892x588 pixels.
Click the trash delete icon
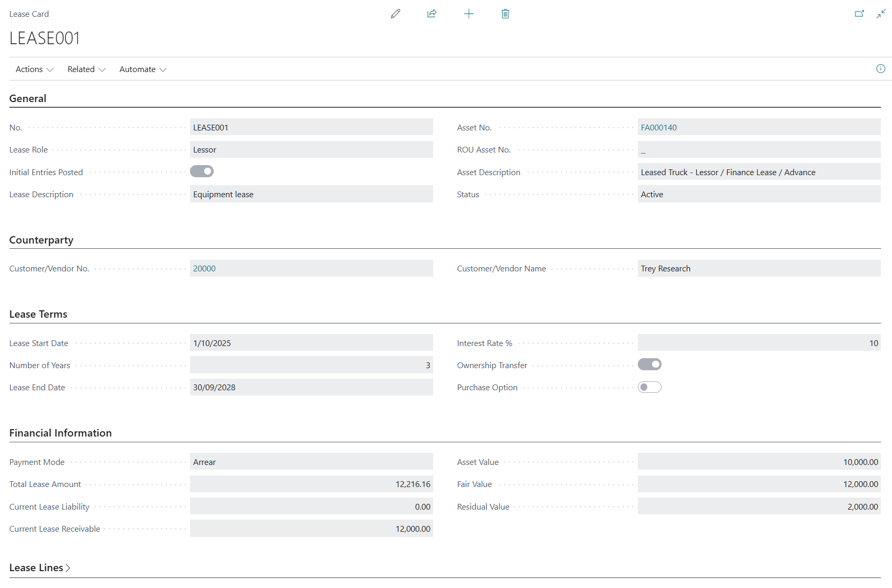[x=505, y=14]
